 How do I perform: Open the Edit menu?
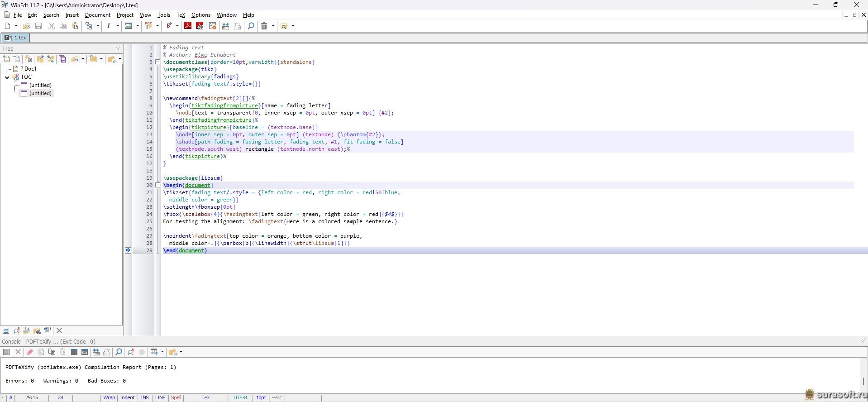coord(33,15)
